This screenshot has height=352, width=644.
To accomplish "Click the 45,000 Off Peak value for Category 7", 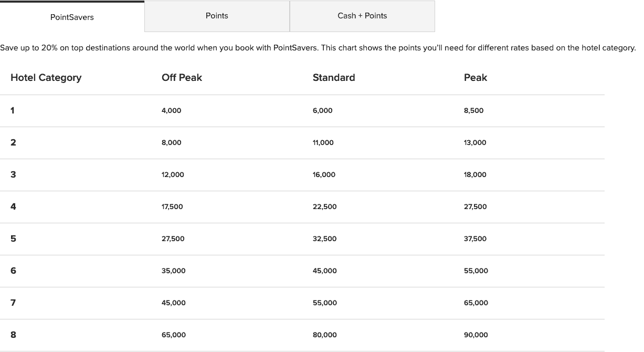I will pos(173,303).
